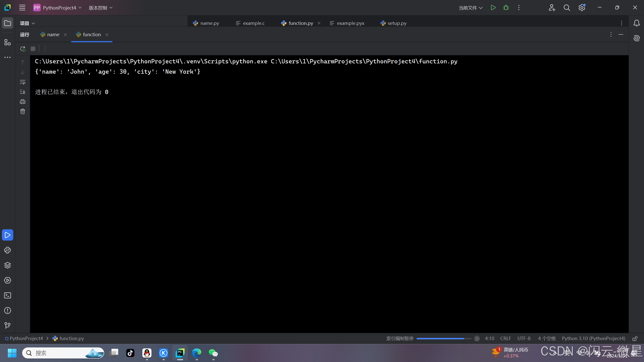Image resolution: width=644 pixels, height=362 pixels.
Task: Change UTF-8 file encoding
Action: (x=524, y=338)
